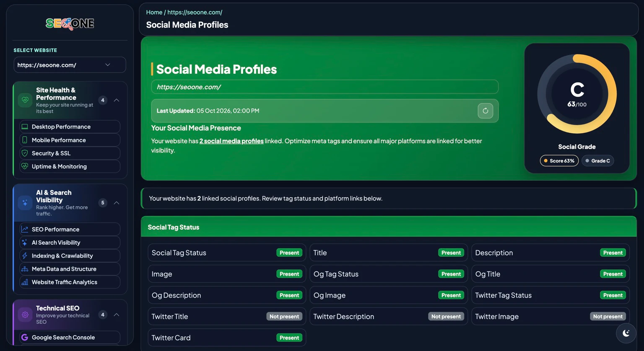Go to Security & SSL

pos(70,153)
